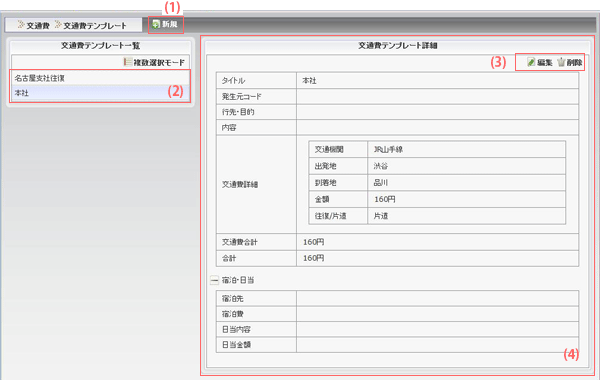Viewport: 600px width, 380px height.
Task: Click the 日当内容 label cell
Action: point(256,329)
